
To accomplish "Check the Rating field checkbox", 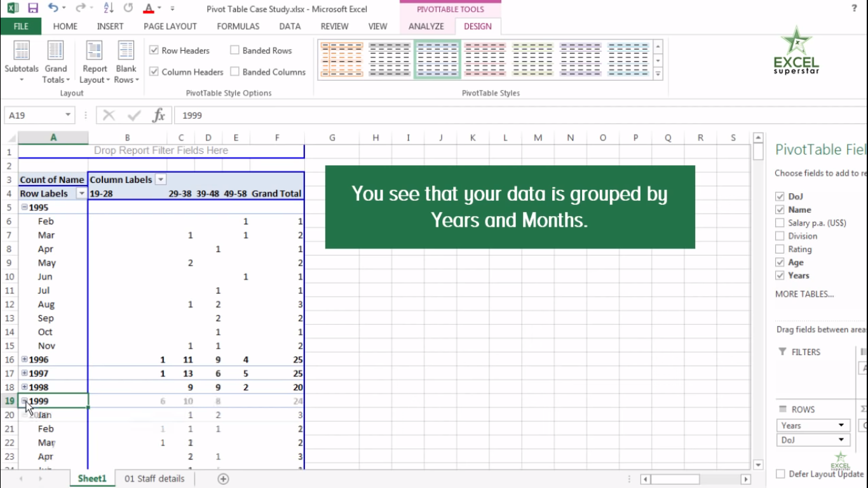I will (x=780, y=249).
